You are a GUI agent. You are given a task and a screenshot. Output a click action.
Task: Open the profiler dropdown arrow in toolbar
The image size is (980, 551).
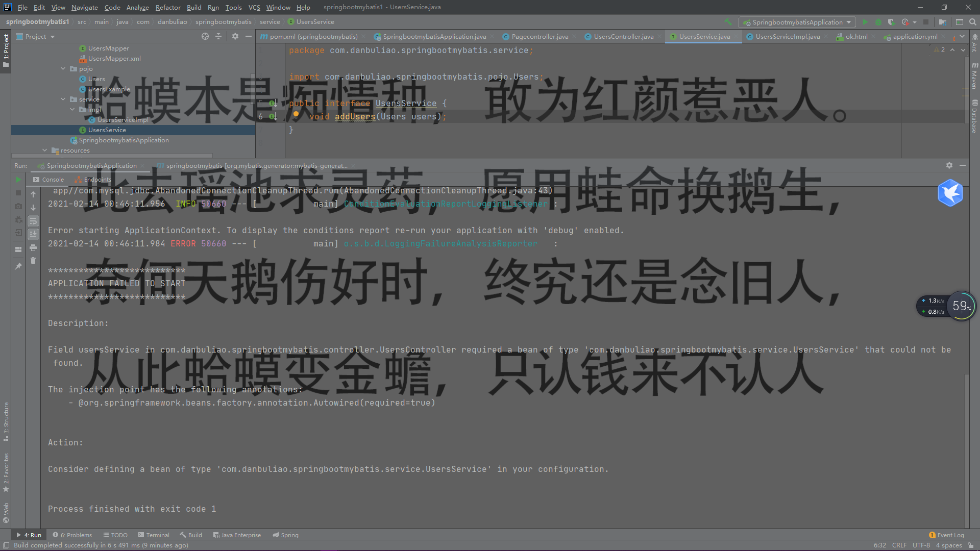[915, 22]
